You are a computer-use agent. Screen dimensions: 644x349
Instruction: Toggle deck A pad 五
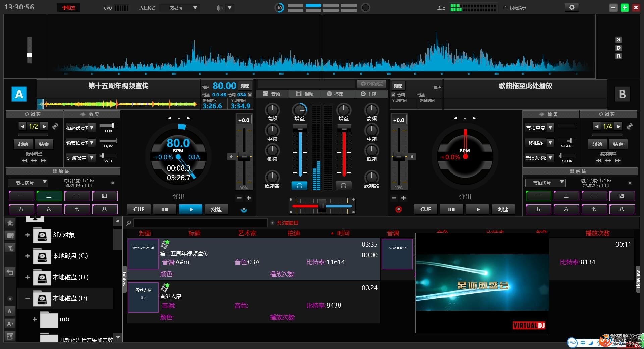click(x=21, y=209)
